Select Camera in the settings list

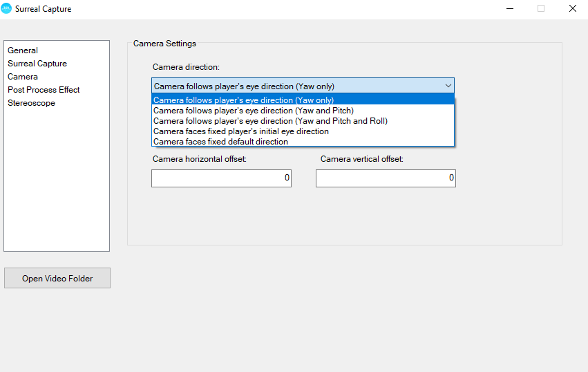[x=23, y=77]
